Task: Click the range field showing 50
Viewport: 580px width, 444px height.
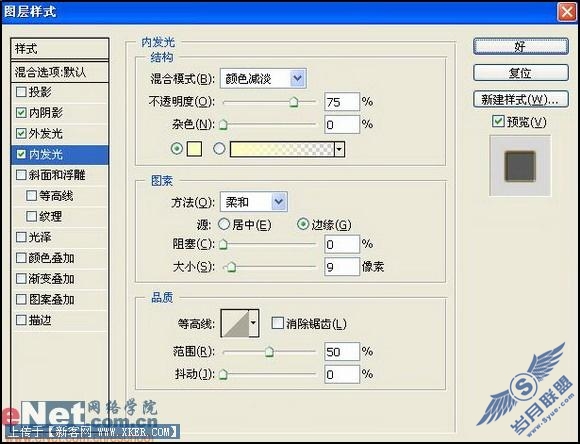Action: point(342,352)
